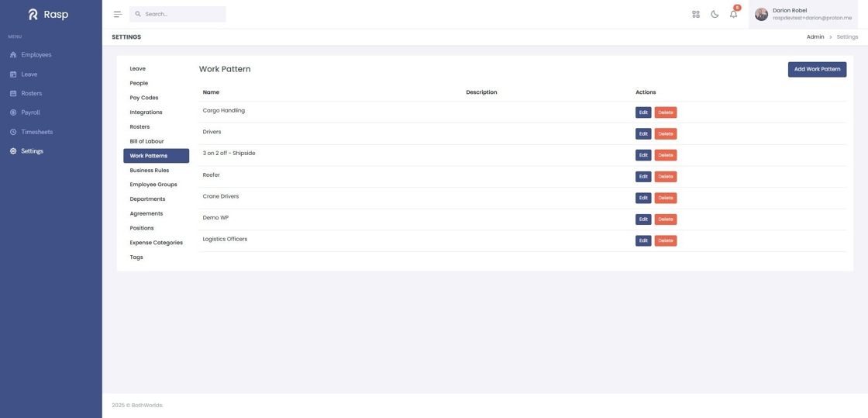Image resolution: width=868 pixels, height=418 pixels.
Task: Focus the Search input field
Action: (177, 15)
